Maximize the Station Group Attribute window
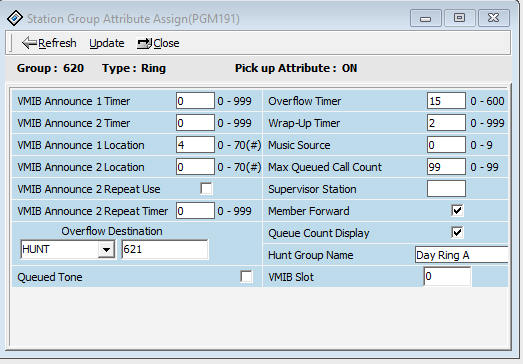The image size is (523, 364). pyautogui.click(x=460, y=18)
